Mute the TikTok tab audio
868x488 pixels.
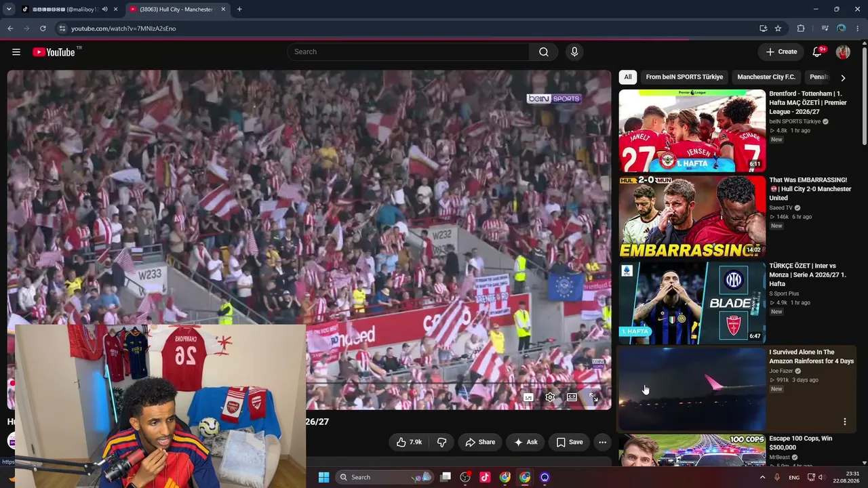[104, 9]
